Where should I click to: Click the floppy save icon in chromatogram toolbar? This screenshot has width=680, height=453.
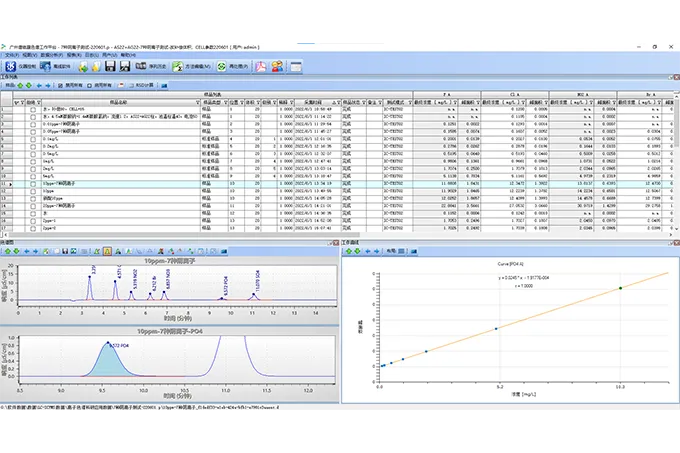tap(65, 251)
